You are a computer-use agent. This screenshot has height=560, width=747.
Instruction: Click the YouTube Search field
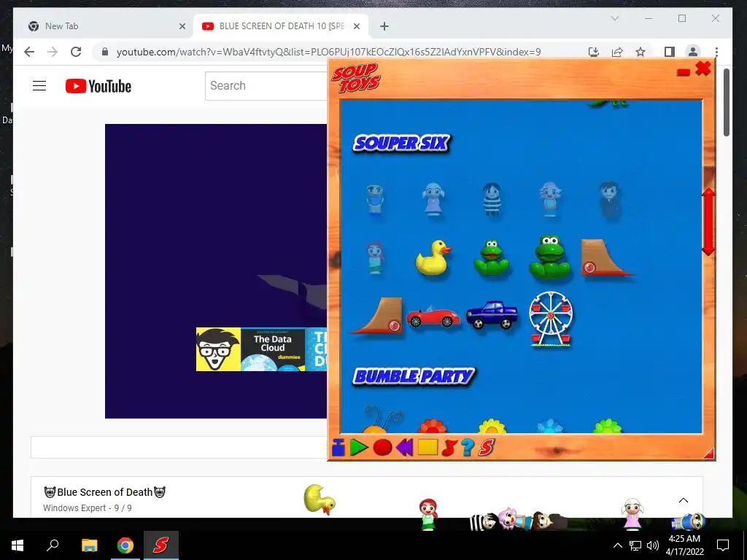pyautogui.click(x=266, y=86)
